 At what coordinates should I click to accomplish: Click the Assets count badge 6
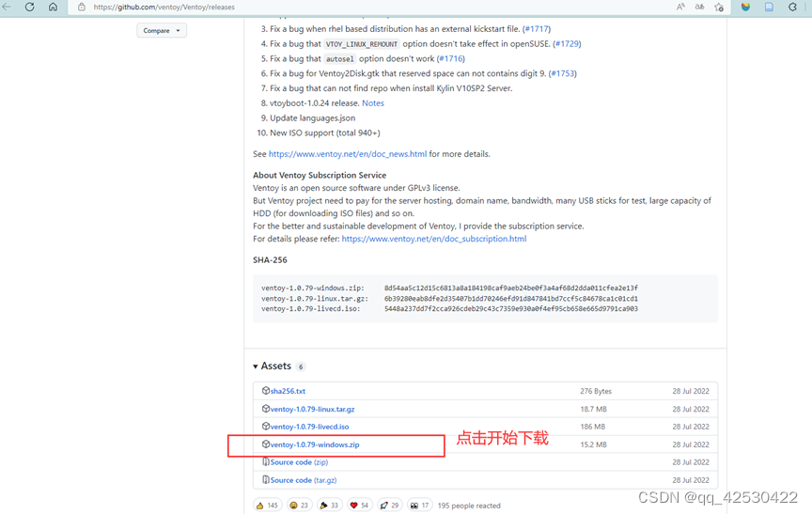301,366
